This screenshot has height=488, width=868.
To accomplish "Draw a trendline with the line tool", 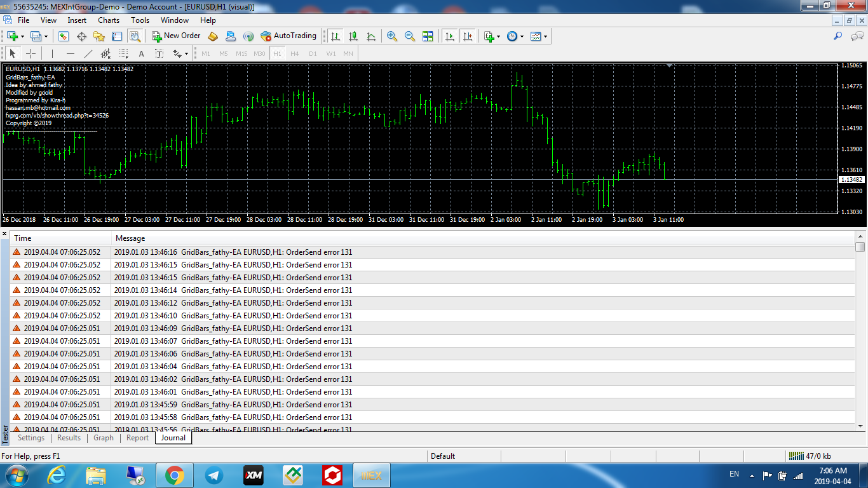I will [88, 54].
